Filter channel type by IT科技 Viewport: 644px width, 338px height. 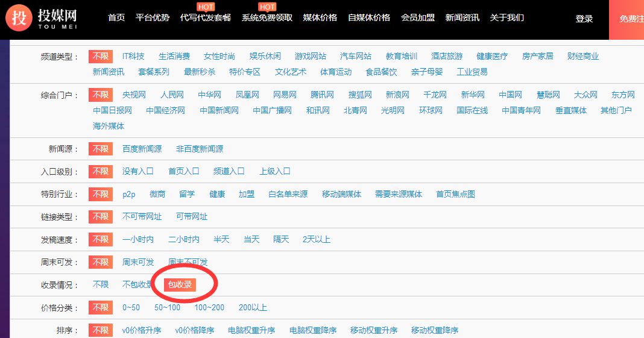(133, 56)
